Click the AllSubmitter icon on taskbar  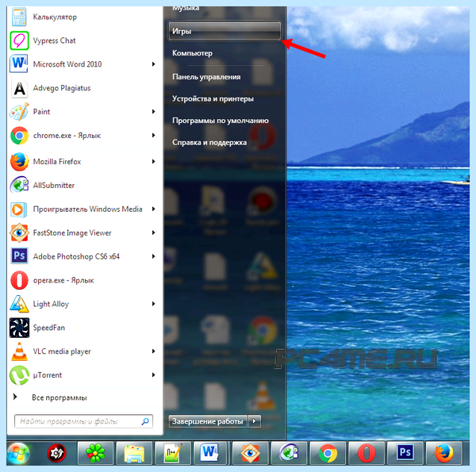click(x=289, y=453)
